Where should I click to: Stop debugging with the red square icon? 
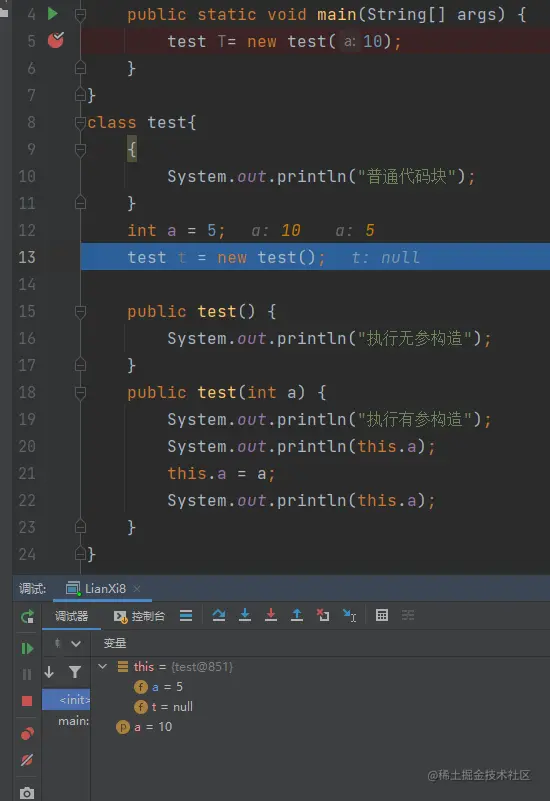pyautogui.click(x=27, y=701)
